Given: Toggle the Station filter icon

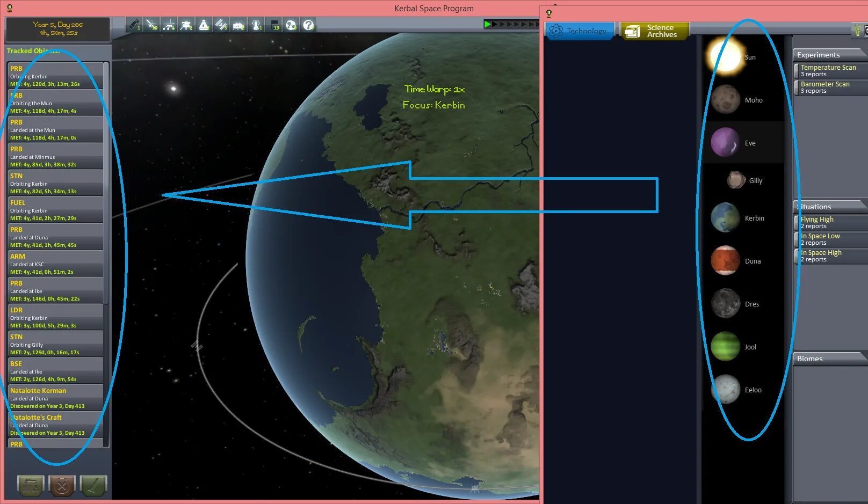Looking at the screenshot, I should 221,25.
